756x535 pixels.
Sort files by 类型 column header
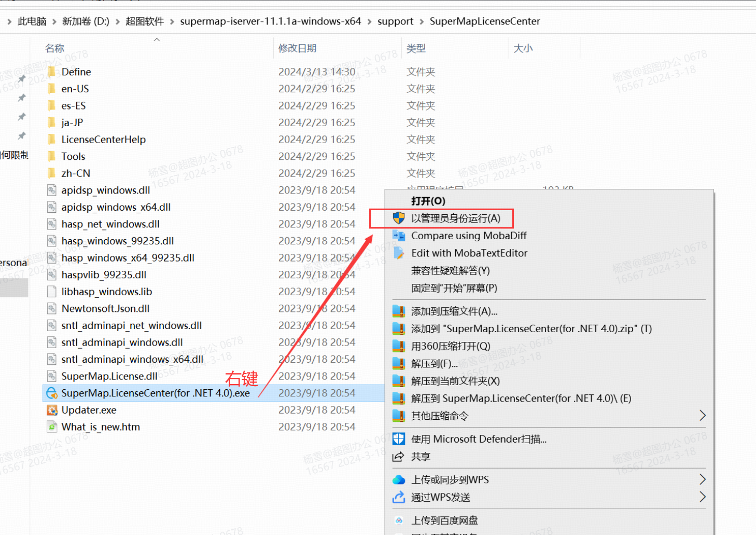[x=416, y=48]
